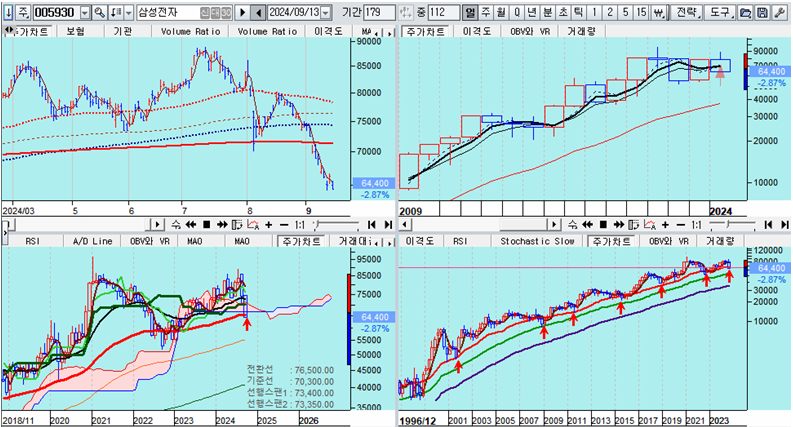Open the ₩ currency dropdown button

tap(658, 12)
